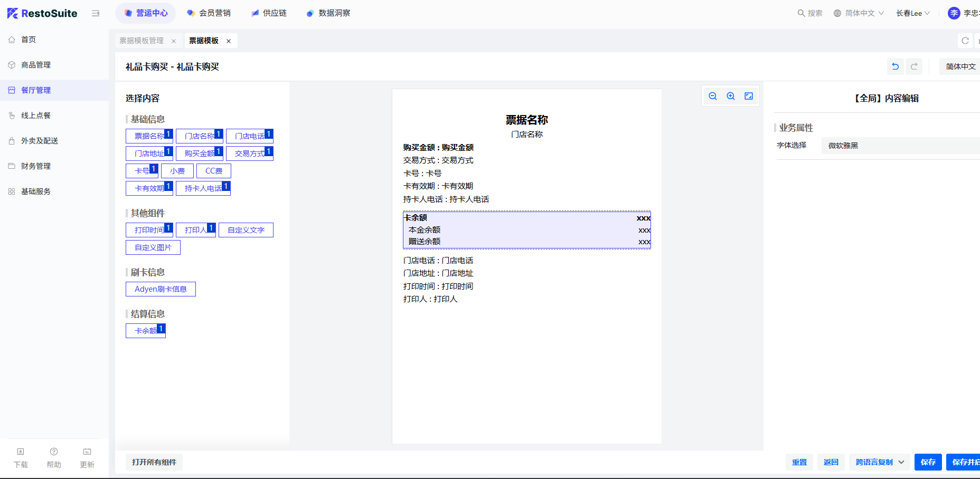The width and height of the screenshot is (980, 479).
Task: Click the 保存 button
Action: pyautogui.click(x=928, y=462)
